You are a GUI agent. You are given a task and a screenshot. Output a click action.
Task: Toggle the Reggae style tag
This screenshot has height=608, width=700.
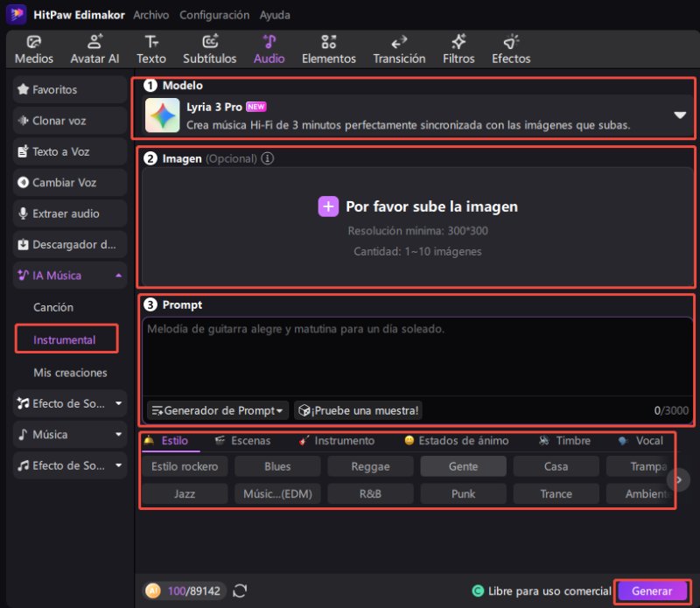pyautogui.click(x=370, y=466)
